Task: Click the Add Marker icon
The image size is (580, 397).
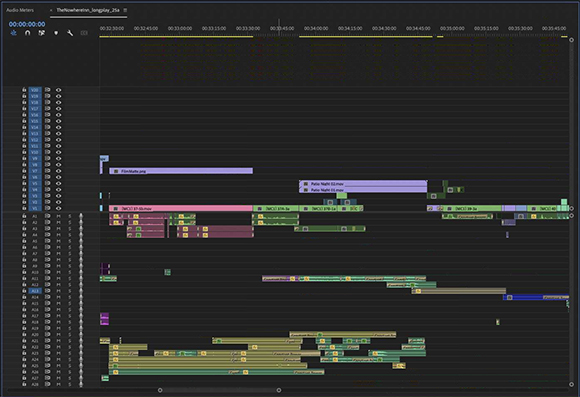Action: (56, 33)
